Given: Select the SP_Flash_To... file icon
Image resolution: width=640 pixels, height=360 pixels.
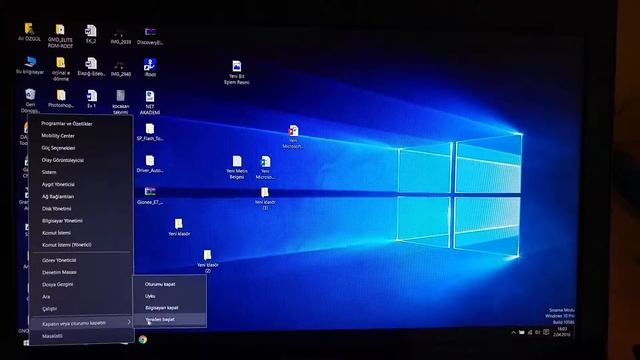Looking at the screenshot, I should click(150, 132).
